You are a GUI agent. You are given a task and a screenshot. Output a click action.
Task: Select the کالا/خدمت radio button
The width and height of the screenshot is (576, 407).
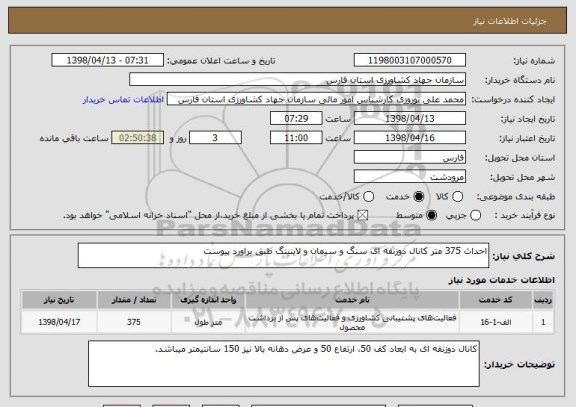click(368, 197)
